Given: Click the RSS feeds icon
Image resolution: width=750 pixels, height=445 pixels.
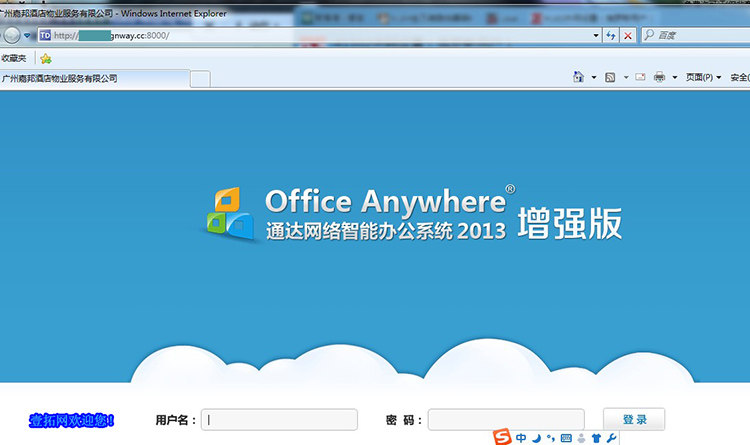Looking at the screenshot, I should coord(610,77).
